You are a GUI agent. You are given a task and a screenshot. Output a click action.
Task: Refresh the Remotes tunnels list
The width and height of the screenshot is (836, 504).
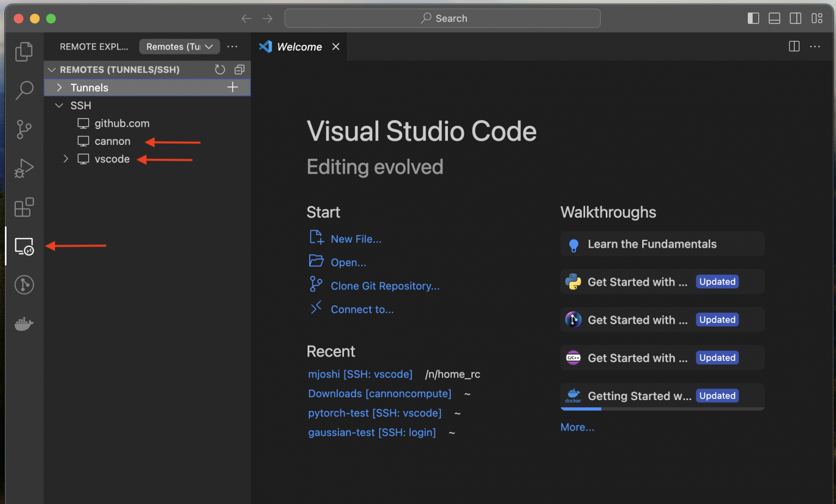point(220,69)
